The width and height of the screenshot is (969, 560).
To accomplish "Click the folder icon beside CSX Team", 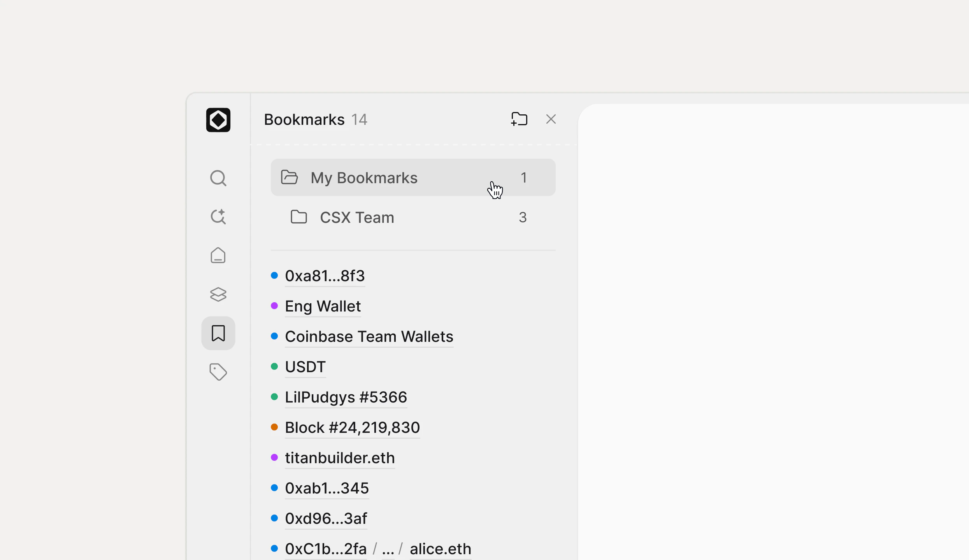I will [298, 217].
